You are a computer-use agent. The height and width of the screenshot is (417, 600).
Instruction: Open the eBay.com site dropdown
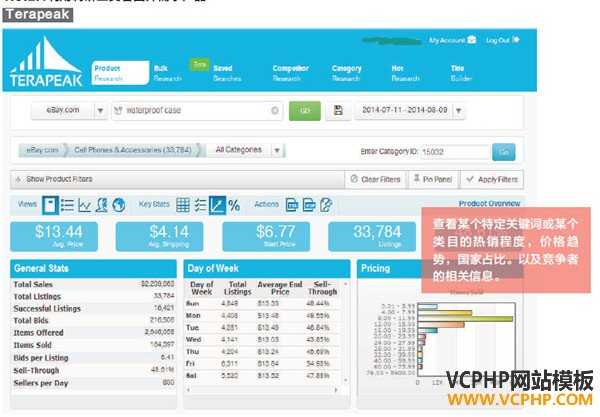pyautogui.click(x=69, y=111)
